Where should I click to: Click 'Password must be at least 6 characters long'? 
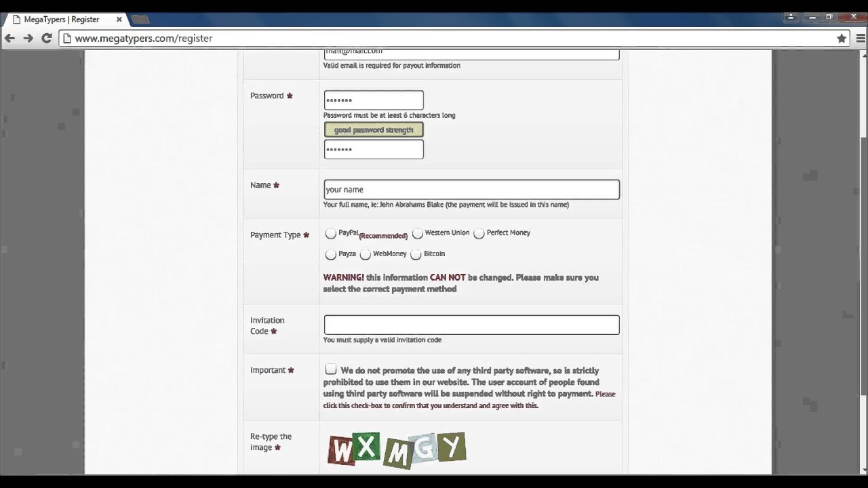coord(389,115)
